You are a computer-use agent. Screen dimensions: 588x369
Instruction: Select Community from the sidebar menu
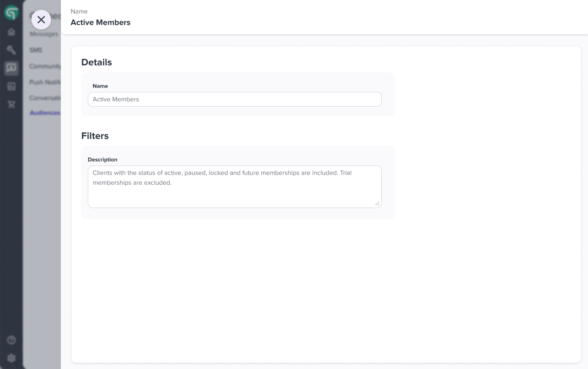[45, 66]
